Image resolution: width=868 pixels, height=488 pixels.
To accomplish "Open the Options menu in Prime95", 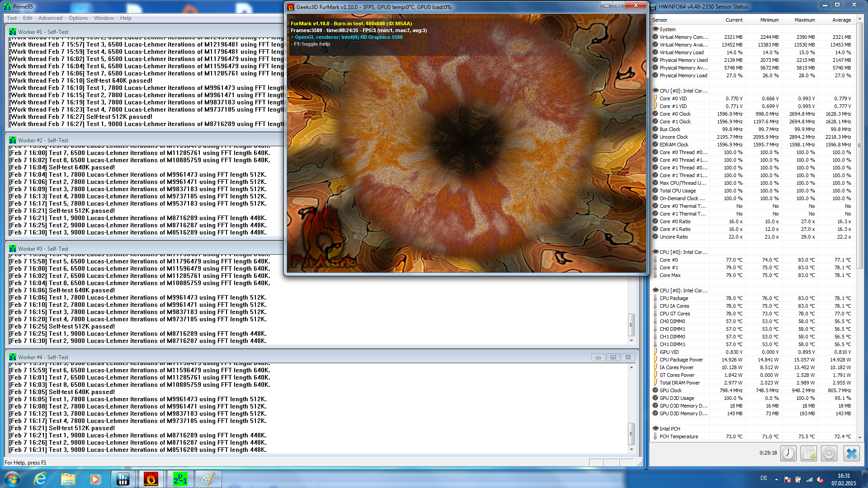I will click(x=78, y=18).
